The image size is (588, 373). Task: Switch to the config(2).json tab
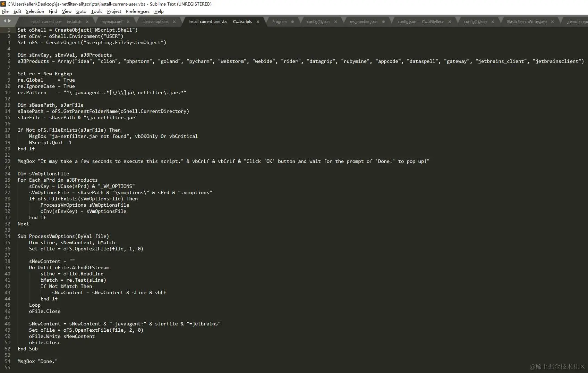click(x=318, y=22)
